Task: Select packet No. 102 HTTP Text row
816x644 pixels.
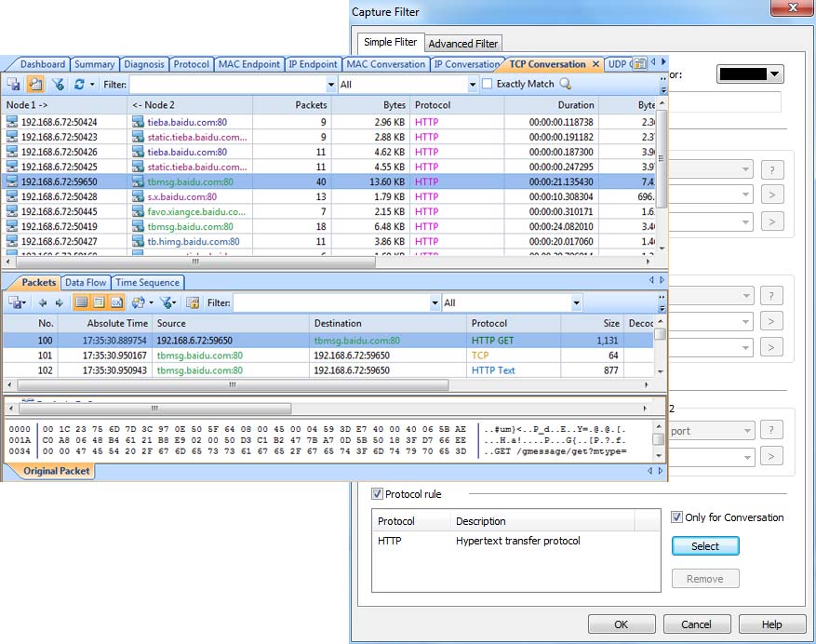Action: coord(328,370)
